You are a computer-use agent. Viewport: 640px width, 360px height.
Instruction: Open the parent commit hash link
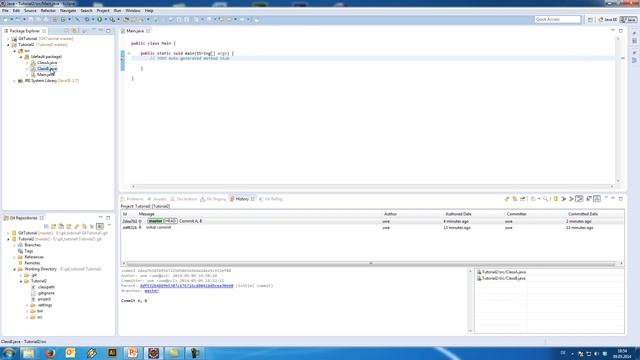point(187,286)
